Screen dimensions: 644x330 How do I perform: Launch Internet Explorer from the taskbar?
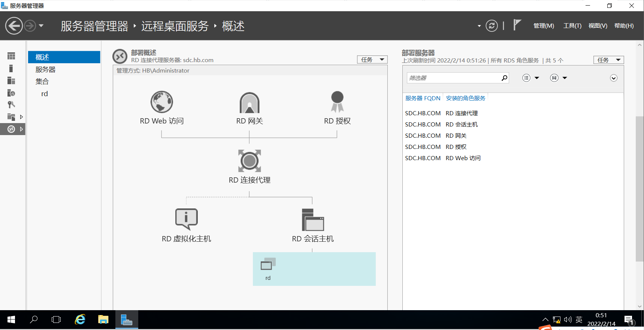point(80,320)
